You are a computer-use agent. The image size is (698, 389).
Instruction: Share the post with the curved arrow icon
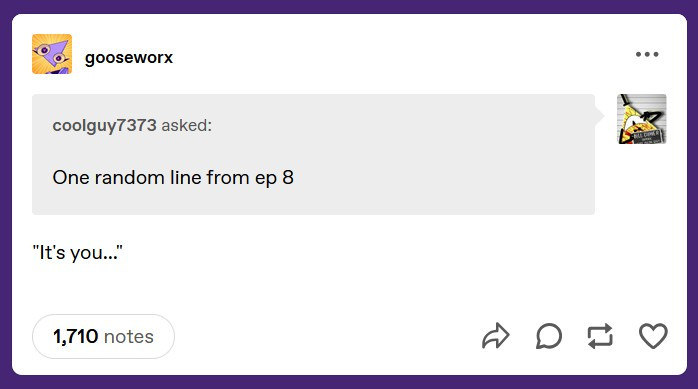point(495,336)
